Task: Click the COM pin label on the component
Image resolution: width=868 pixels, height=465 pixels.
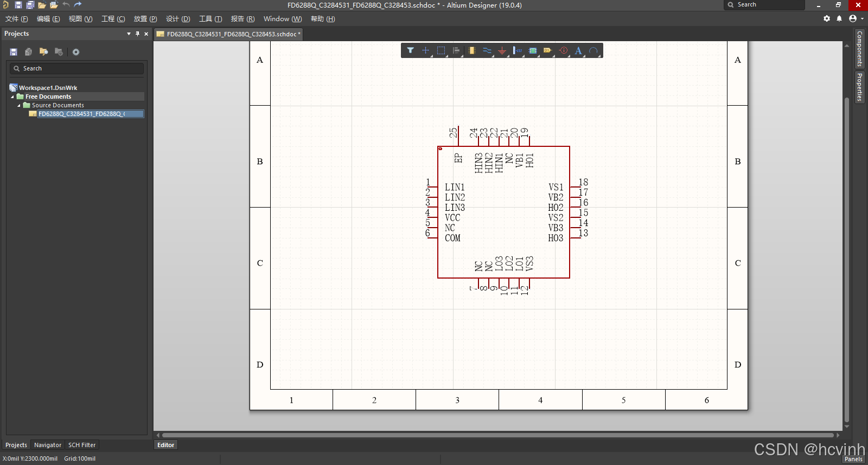Action: point(452,238)
